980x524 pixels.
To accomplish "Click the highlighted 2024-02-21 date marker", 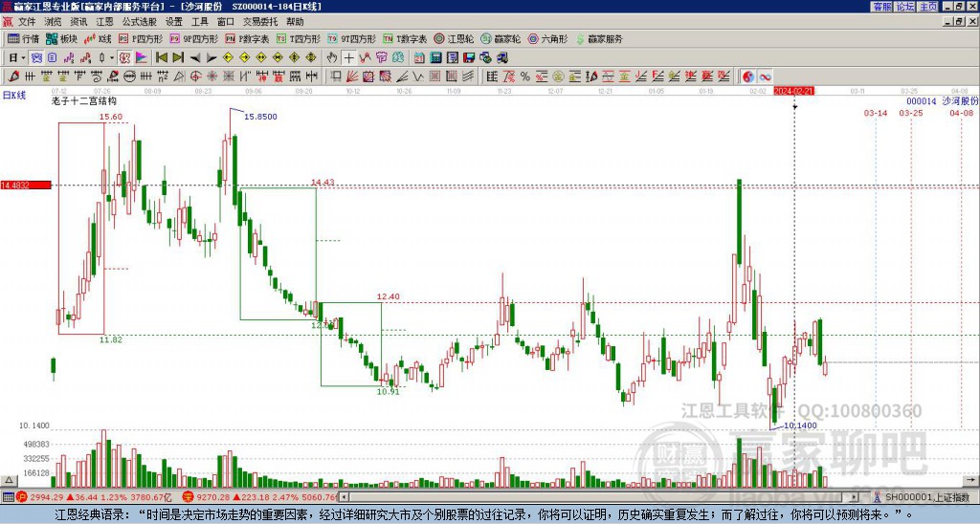I will pyautogui.click(x=793, y=91).
